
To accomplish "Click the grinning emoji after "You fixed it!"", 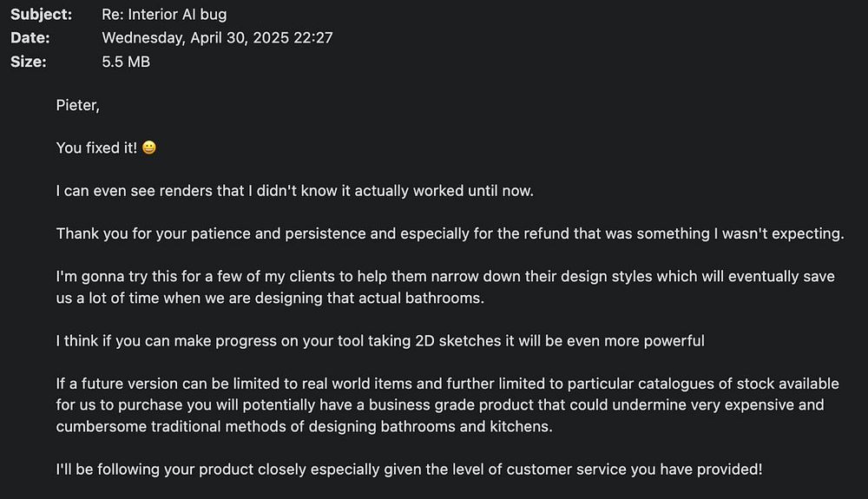I will (149, 148).
